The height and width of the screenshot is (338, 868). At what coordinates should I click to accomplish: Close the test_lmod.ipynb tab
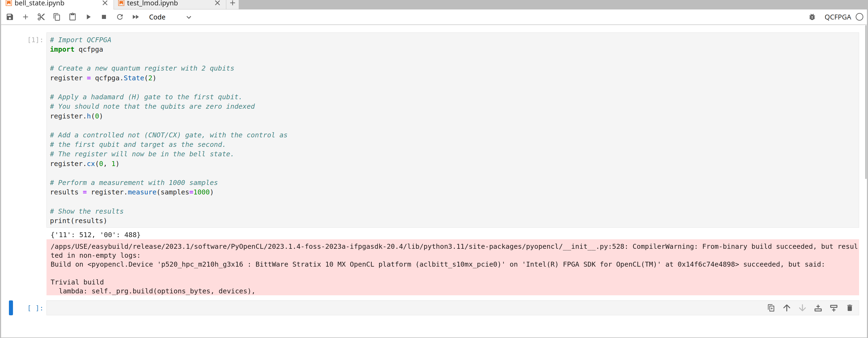[x=217, y=3]
